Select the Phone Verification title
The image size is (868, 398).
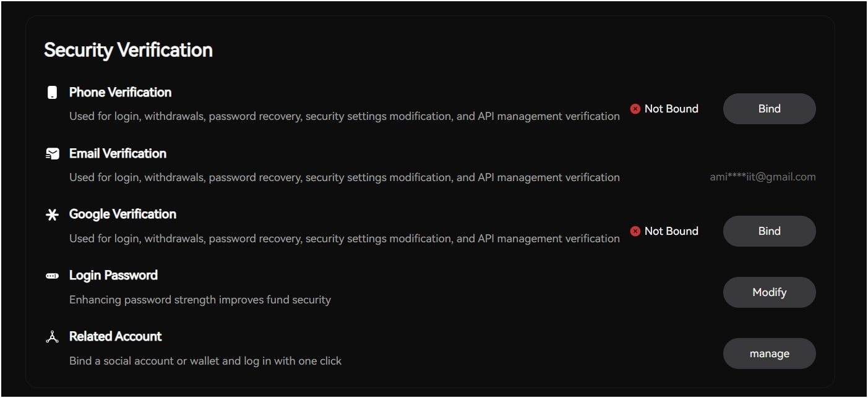click(x=120, y=93)
